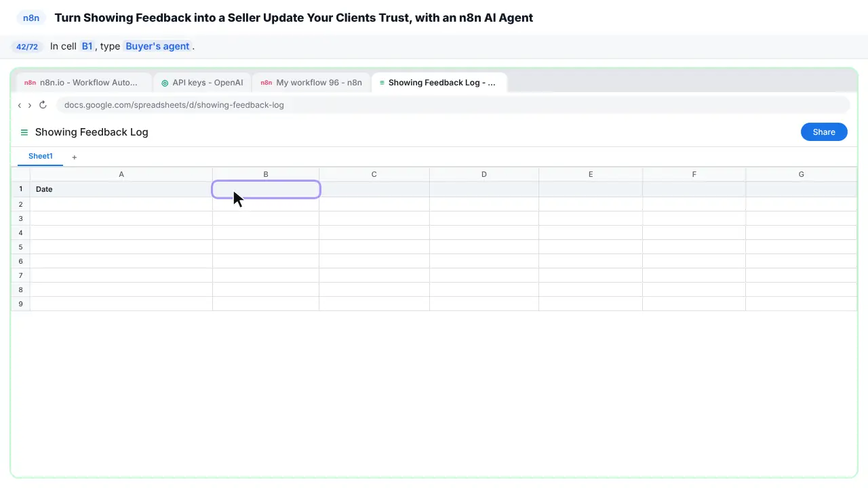Reload the page with refresh icon

[43, 105]
